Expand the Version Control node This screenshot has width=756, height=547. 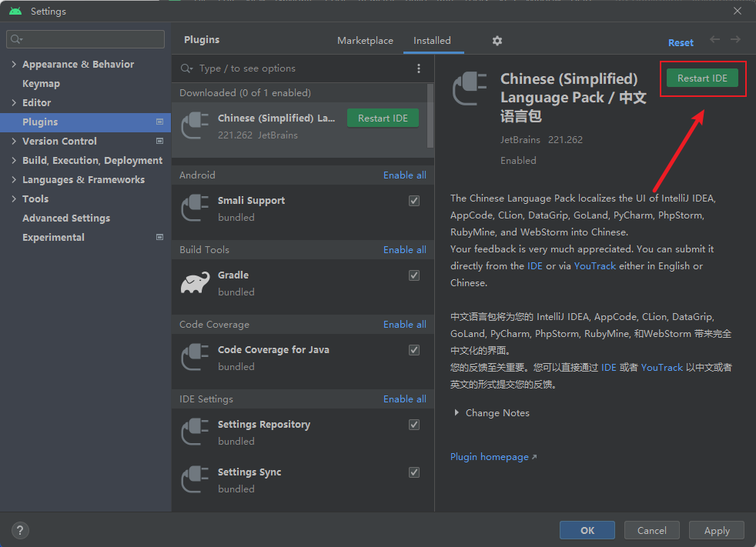click(x=14, y=142)
